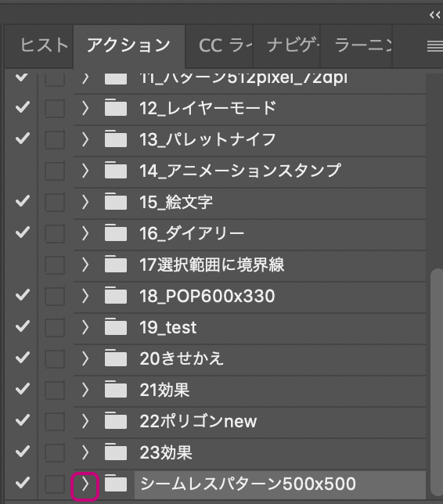The width and height of the screenshot is (443, 504).
Task: Toggle dialog box for 16_ダイアリー
Action: 54,233
